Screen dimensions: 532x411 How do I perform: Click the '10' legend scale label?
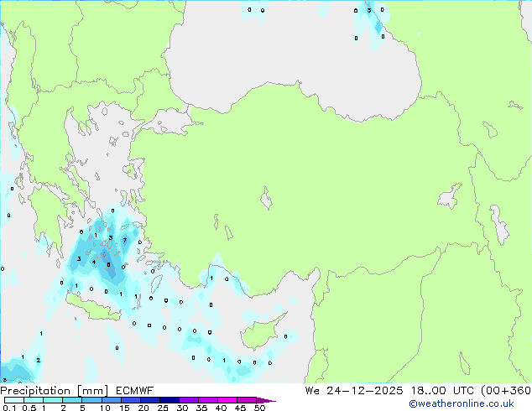coord(105,408)
